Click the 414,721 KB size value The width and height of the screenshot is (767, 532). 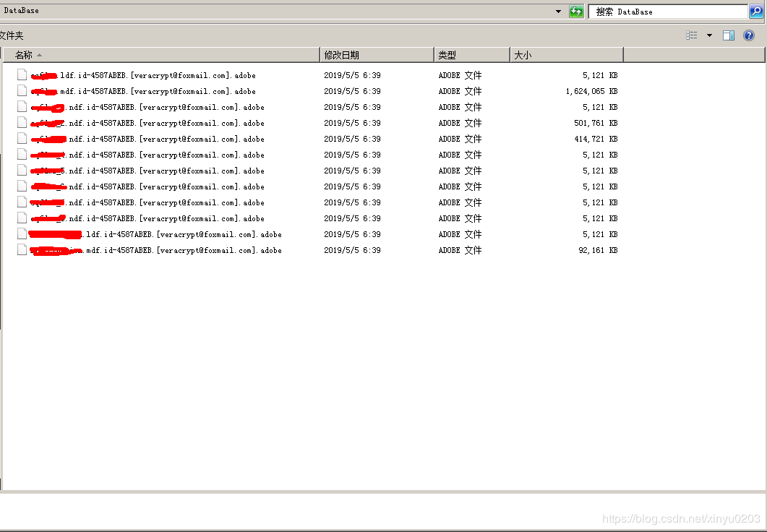[x=596, y=139]
